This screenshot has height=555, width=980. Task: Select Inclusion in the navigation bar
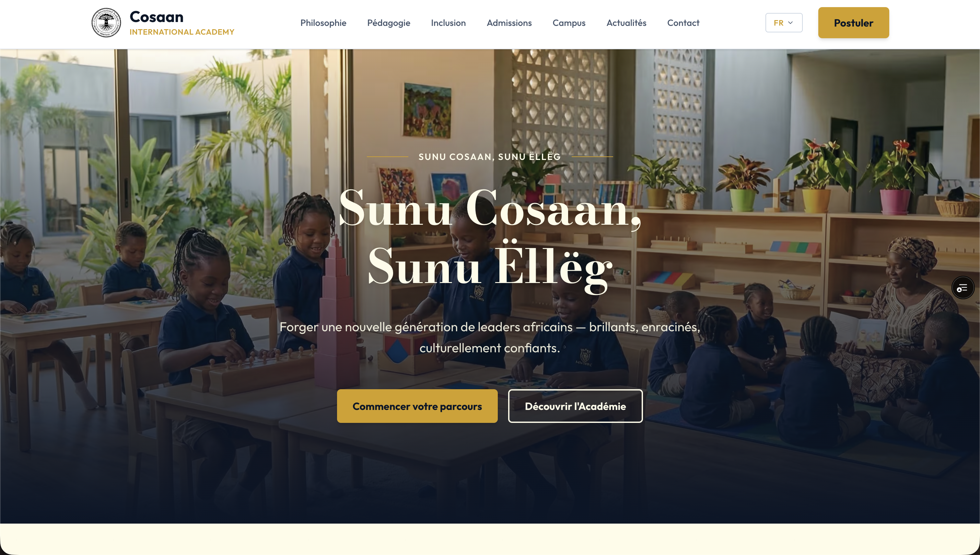[x=448, y=23]
